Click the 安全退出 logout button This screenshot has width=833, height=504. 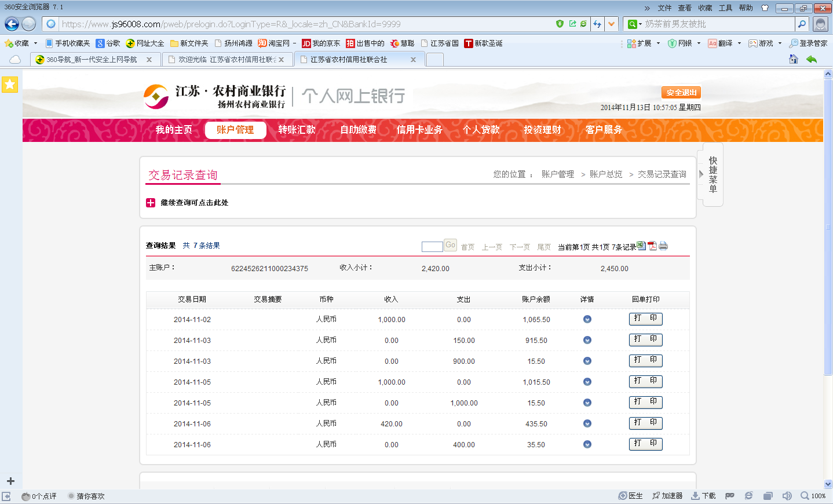pos(681,93)
